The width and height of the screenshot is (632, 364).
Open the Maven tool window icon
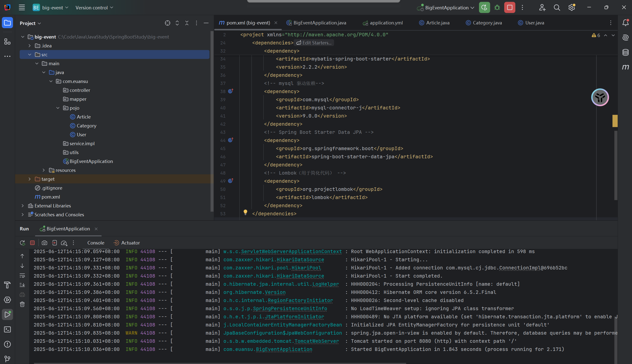pyautogui.click(x=625, y=67)
